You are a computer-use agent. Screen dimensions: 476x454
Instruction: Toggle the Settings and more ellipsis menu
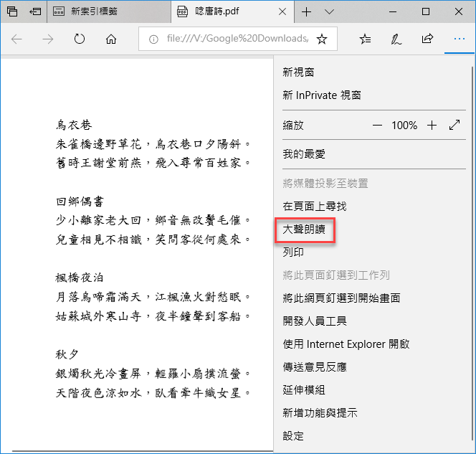click(x=460, y=39)
